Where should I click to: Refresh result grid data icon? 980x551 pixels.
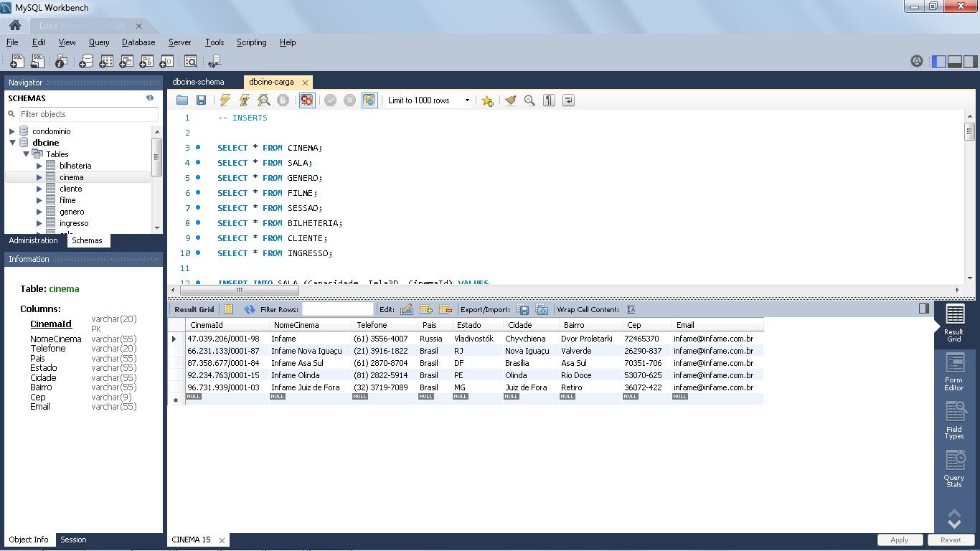(250, 309)
